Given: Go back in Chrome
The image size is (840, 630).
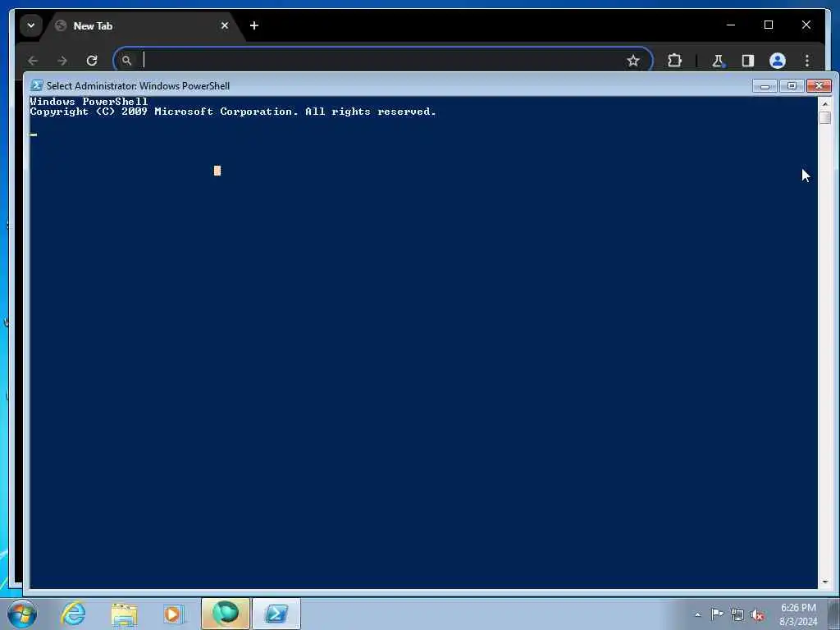Looking at the screenshot, I should click(x=33, y=61).
